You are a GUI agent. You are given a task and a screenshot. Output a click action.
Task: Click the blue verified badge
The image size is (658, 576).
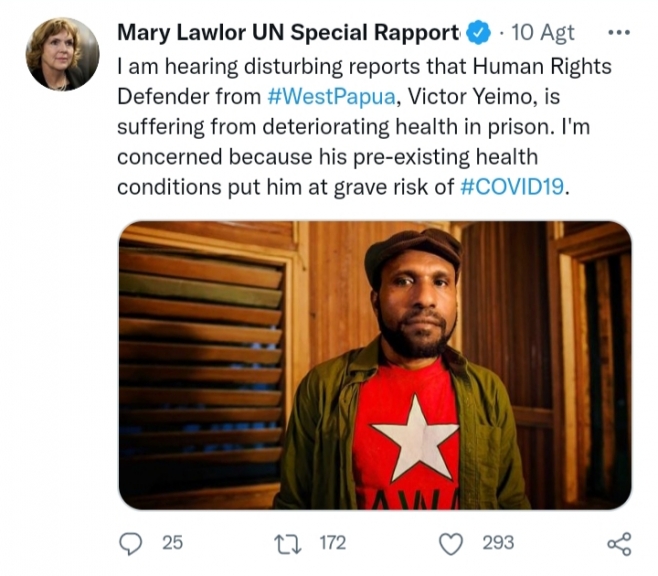point(479,32)
